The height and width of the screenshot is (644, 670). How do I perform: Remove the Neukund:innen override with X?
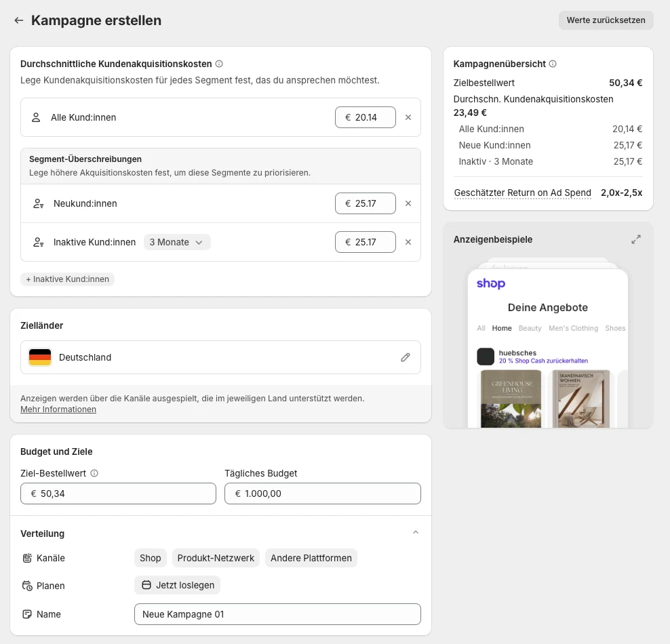pyautogui.click(x=408, y=203)
